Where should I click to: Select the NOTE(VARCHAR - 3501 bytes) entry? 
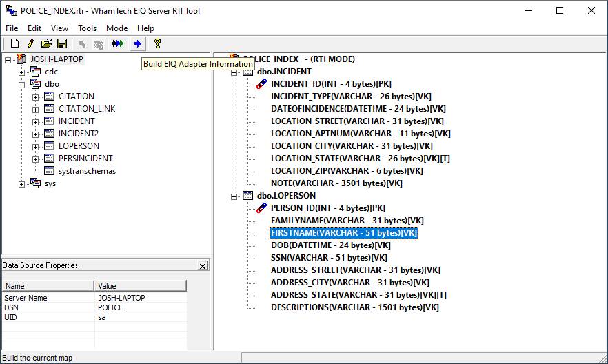tap(336, 183)
